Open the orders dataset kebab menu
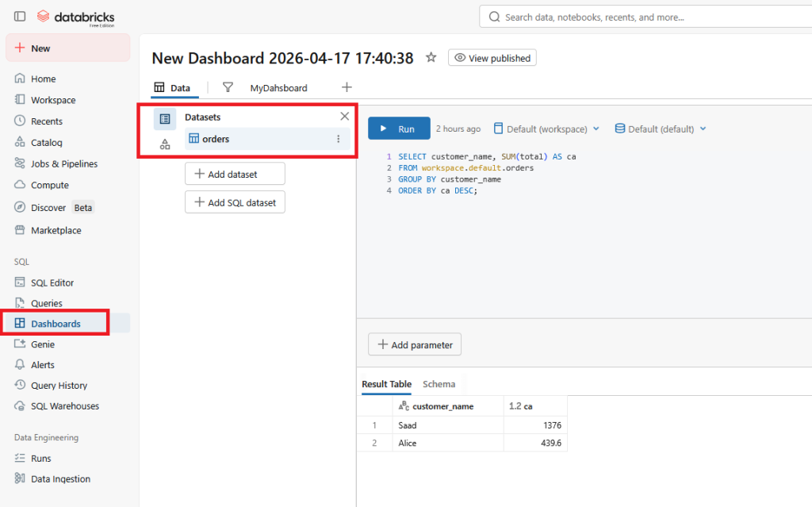 (339, 139)
